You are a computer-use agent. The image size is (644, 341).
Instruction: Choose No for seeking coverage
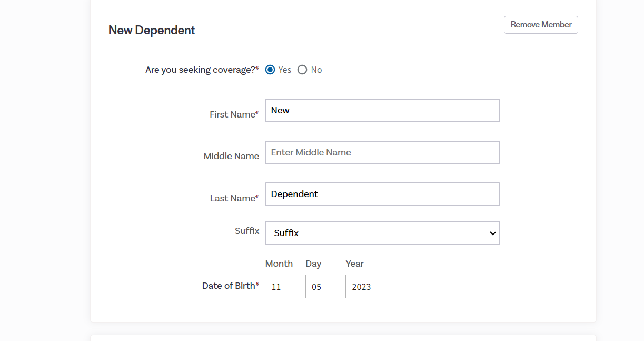[302, 70]
